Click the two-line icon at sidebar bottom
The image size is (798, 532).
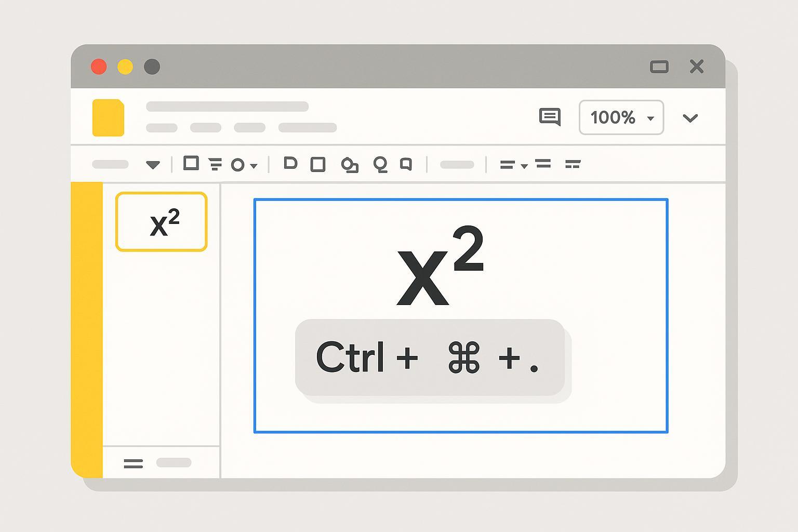point(133,463)
